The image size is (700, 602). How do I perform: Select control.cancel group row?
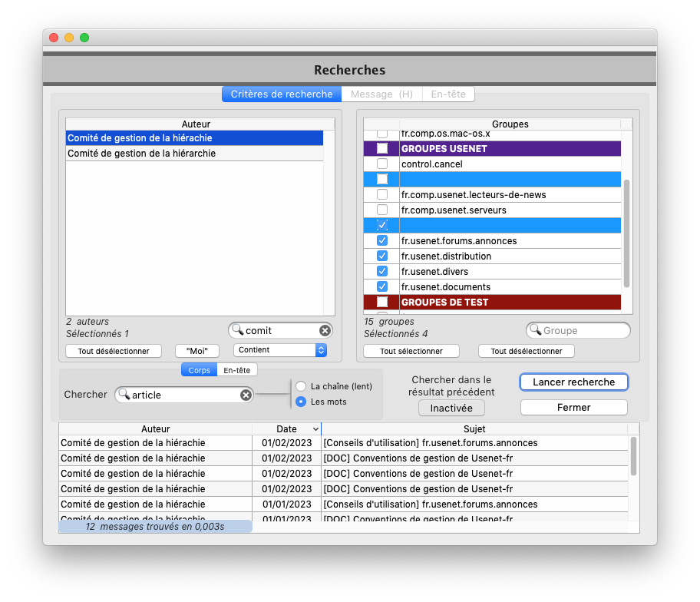tap(492, 164)
